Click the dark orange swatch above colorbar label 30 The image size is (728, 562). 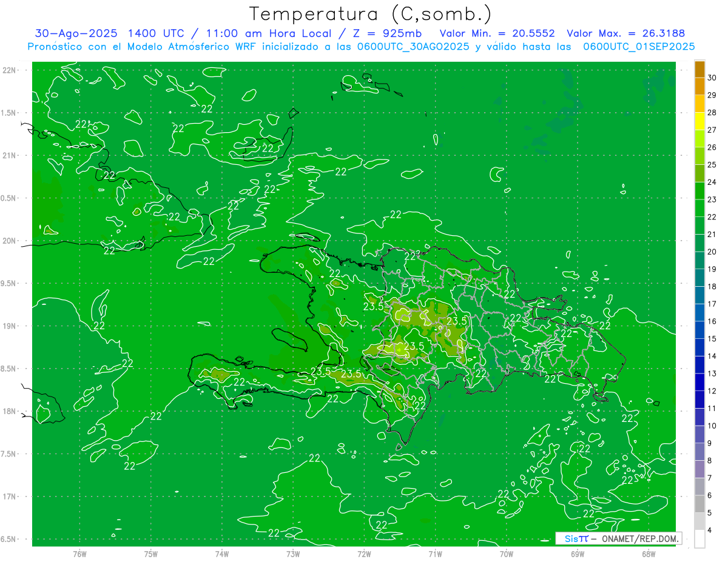tap(699, 69)
